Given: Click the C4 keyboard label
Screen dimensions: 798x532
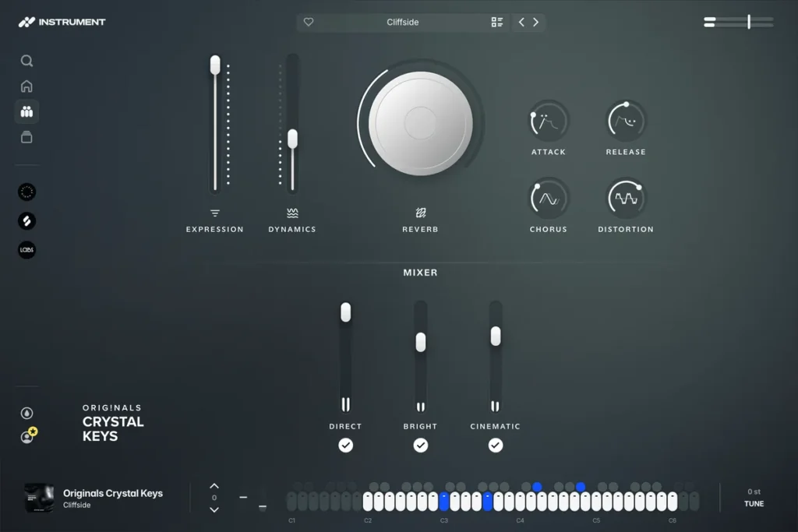Looking at the screenshot, I should 520,520.
